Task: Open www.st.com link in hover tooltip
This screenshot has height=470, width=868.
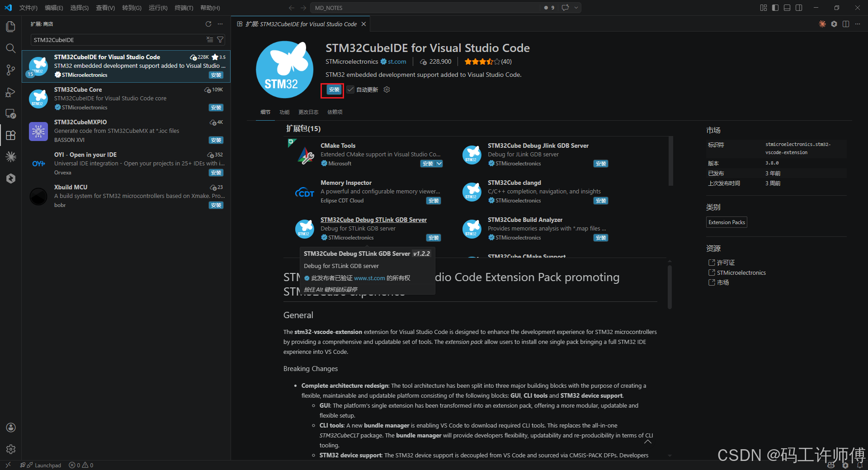Action: 369,278
